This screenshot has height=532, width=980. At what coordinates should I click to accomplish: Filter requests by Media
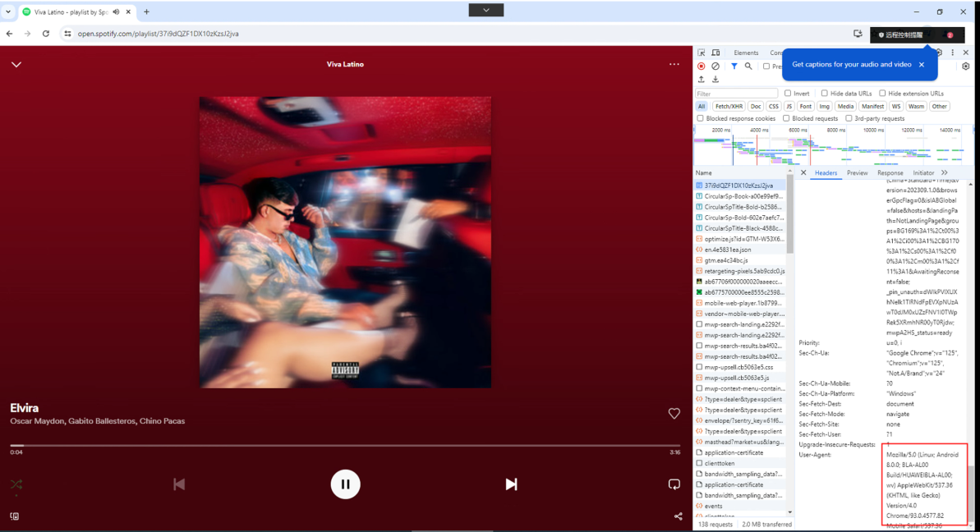[845, 106]
